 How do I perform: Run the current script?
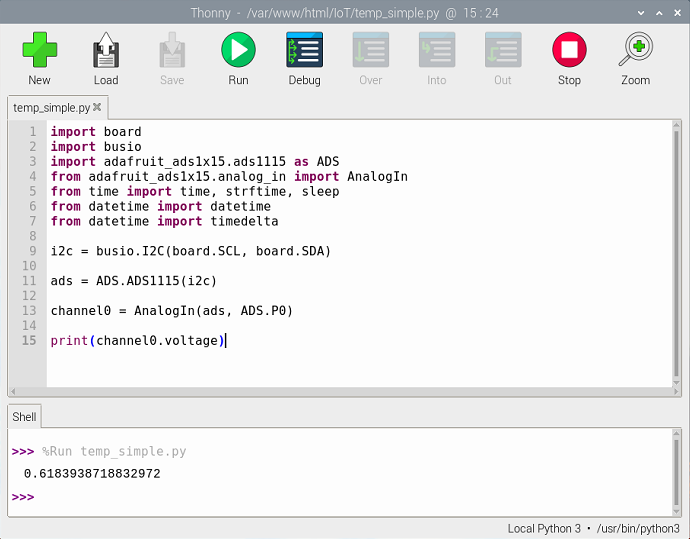click(238, 58)
